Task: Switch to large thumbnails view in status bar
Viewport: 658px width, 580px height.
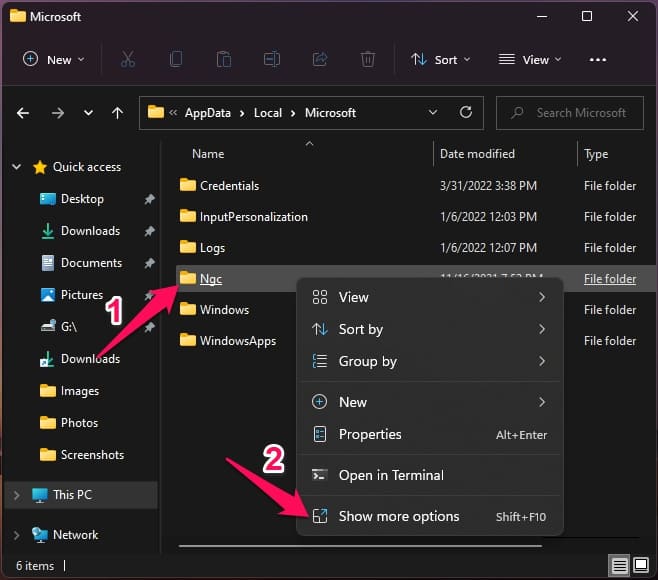Action: click(x=639, y=566)
